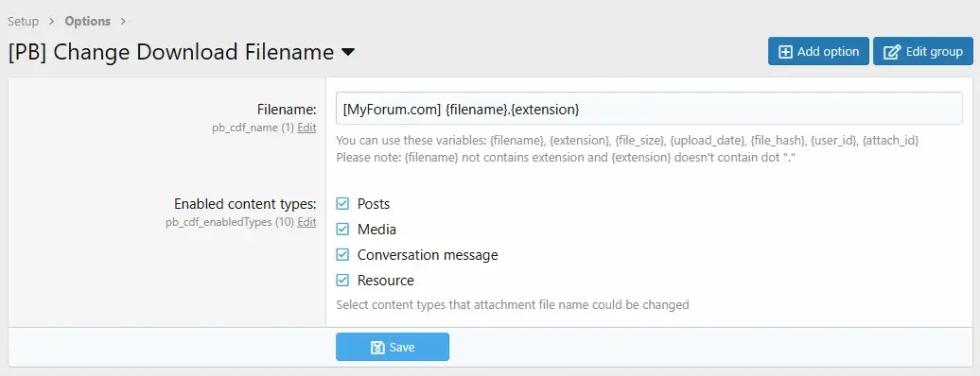Screen dimensions: 980x376
Task: Edit the pb_cdf_enabledTypes option link
Action: 306,222
